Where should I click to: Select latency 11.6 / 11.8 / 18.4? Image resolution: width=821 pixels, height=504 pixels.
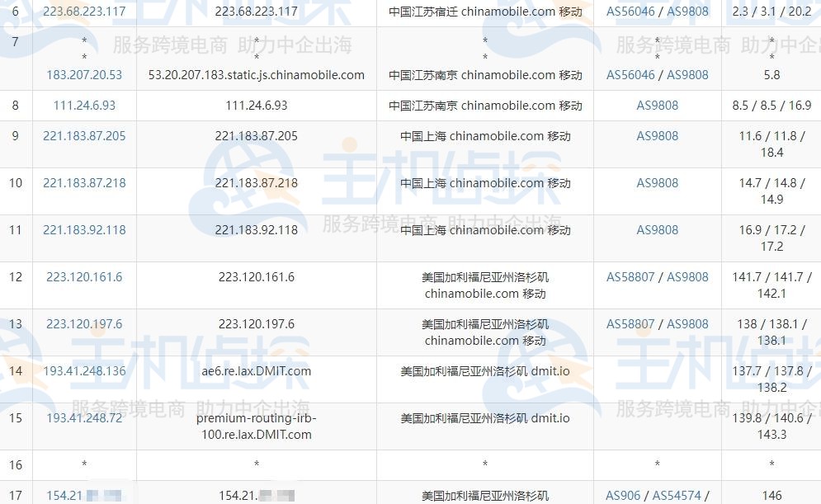click(x=771, y=144)
